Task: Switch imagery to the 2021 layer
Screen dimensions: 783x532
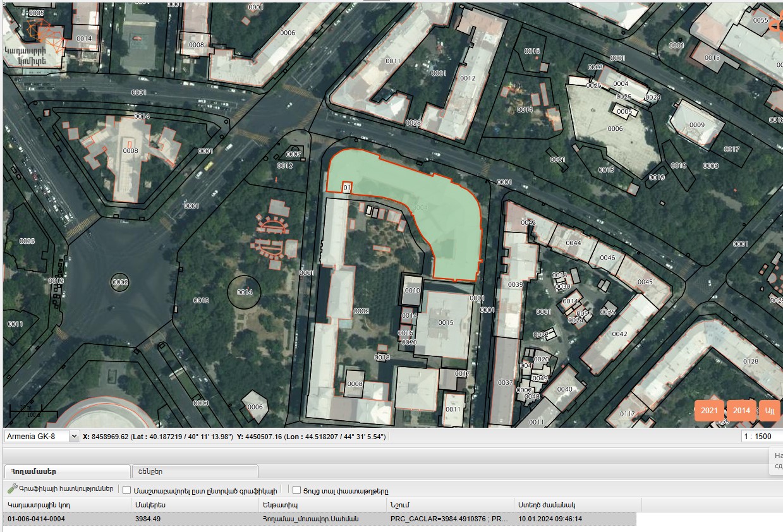Action: tap(709, 411)
